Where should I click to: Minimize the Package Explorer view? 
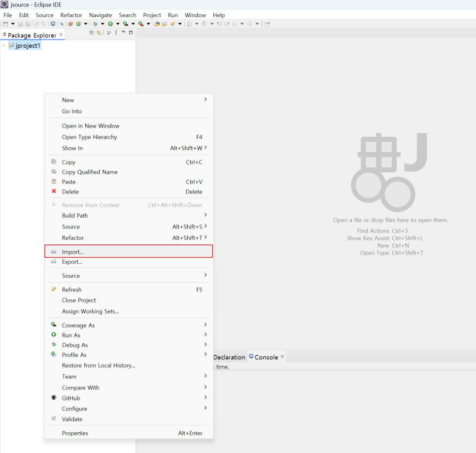click(123, 32)
